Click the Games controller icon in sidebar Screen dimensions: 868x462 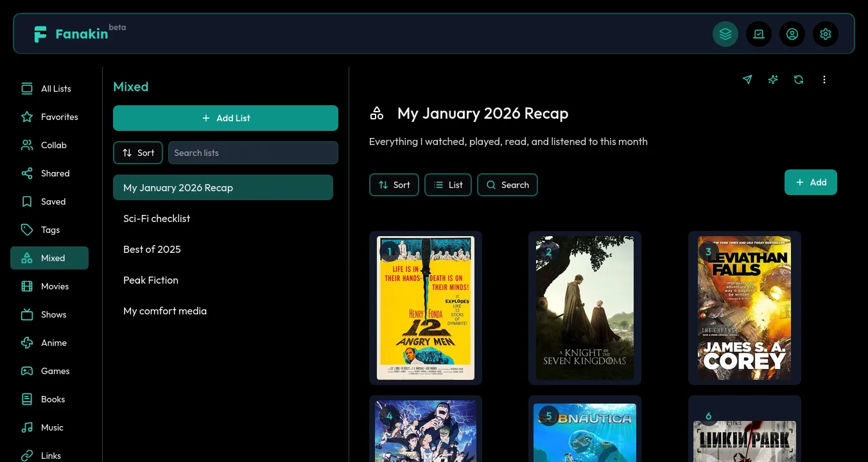coord(27,371)
